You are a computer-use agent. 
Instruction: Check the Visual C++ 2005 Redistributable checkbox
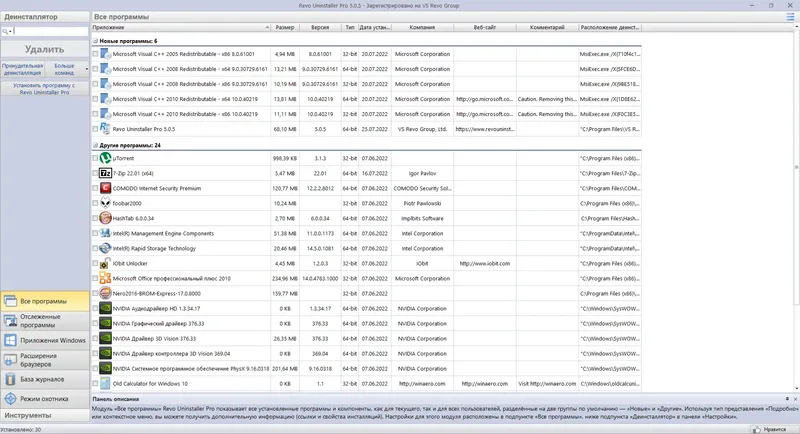95,54
